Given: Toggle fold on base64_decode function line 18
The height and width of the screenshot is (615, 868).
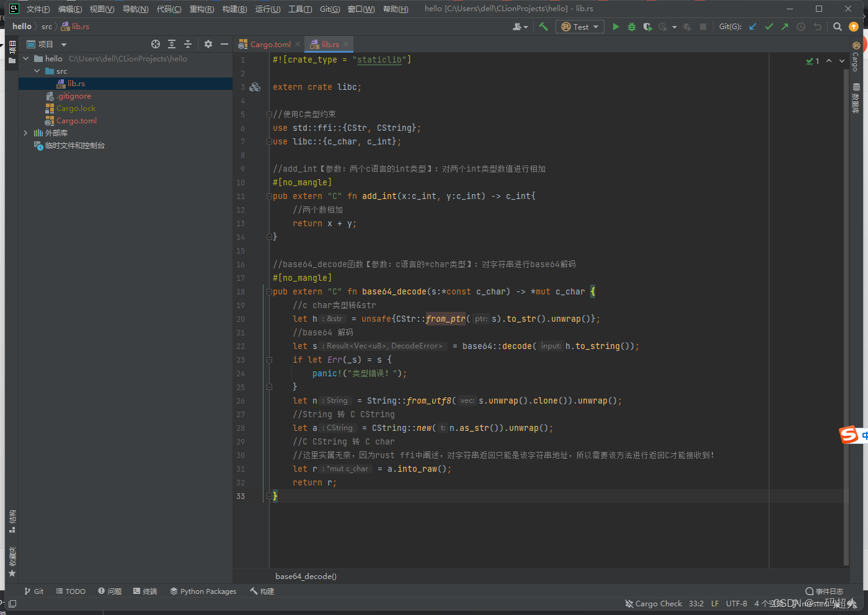Looking at the screenshot, I should point(269,291).
